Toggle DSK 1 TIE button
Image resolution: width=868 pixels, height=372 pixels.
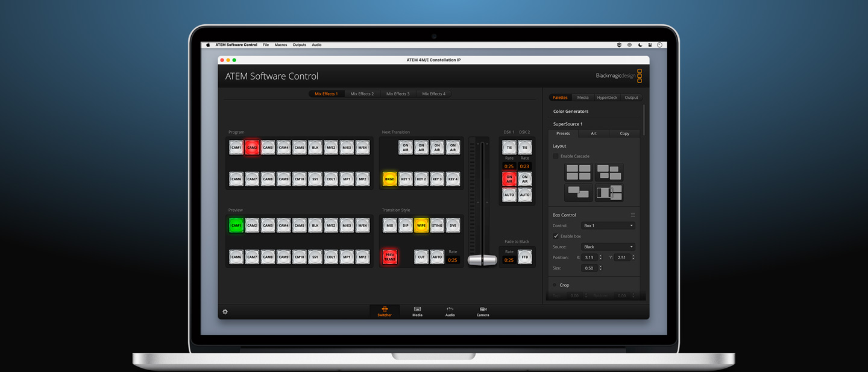click(509, 147)
